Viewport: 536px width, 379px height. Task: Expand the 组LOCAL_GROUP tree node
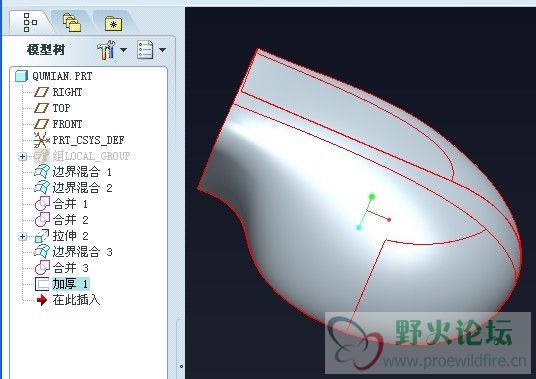[23, 157]
